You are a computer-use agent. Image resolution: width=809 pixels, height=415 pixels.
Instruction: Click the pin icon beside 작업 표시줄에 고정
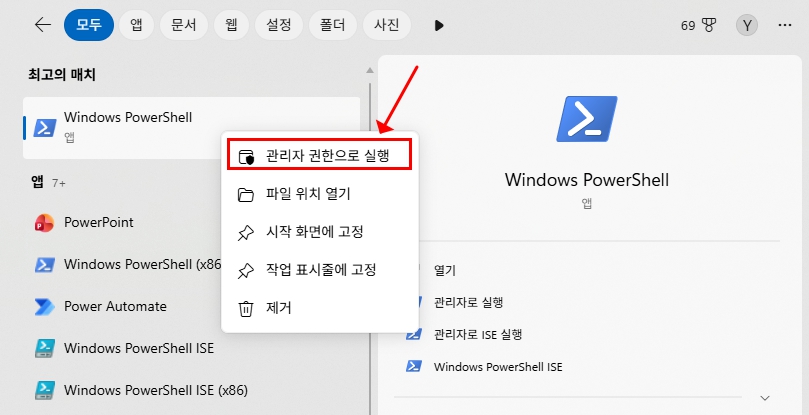246,270
